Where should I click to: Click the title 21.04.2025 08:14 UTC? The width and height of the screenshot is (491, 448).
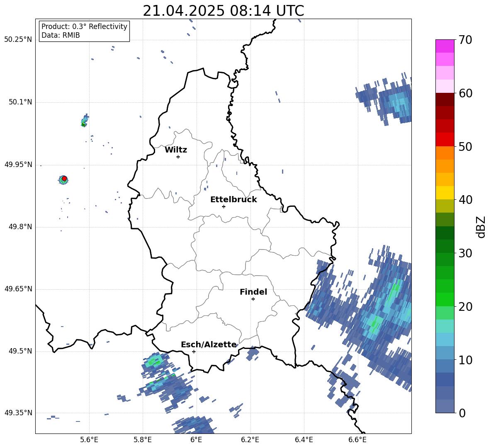(224, 11)
